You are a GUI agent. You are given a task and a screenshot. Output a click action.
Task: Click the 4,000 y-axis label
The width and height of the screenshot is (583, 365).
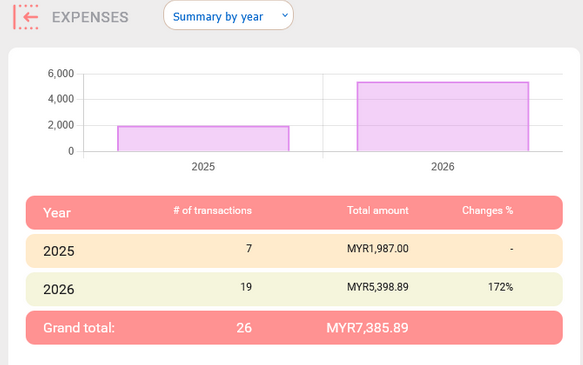click(61, 99)
